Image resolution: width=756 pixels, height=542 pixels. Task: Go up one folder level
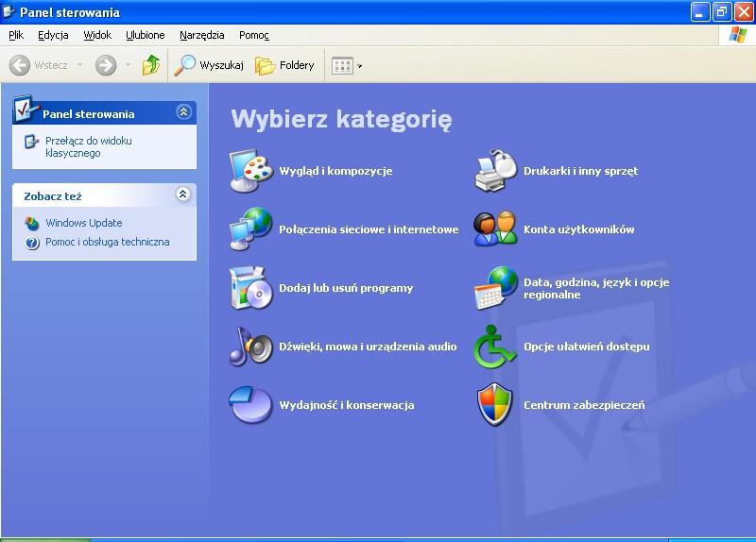pyautogui.click(x=151, y=65)
